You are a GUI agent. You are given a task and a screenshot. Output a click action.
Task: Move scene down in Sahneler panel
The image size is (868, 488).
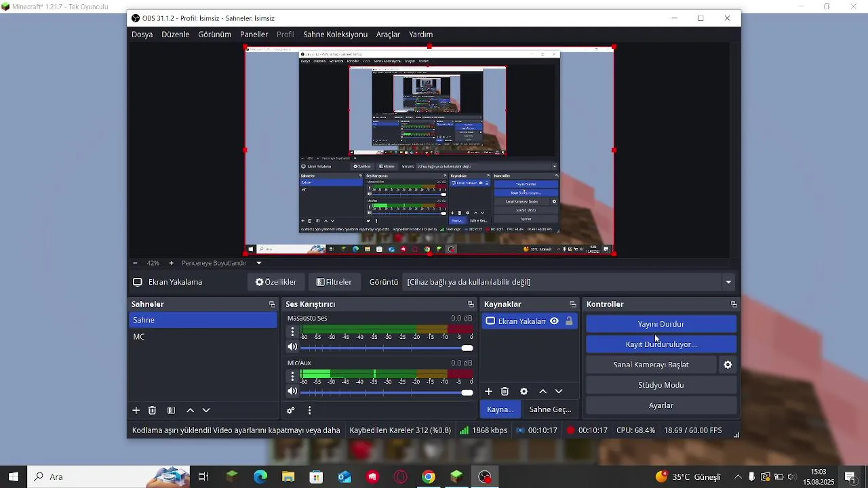206,410
